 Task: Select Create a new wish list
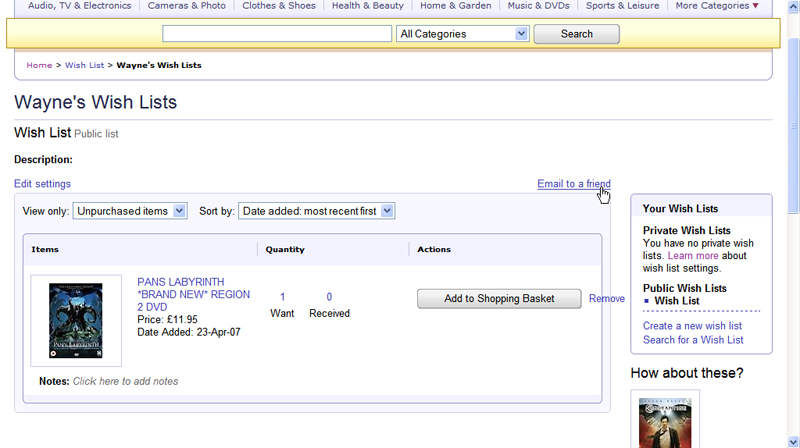point(692,326)
